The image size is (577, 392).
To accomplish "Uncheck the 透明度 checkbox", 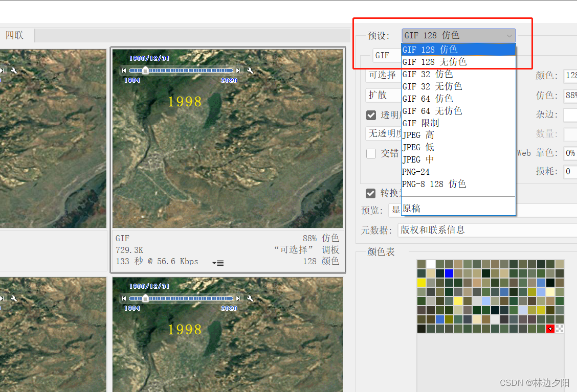I will coord(371,115).
